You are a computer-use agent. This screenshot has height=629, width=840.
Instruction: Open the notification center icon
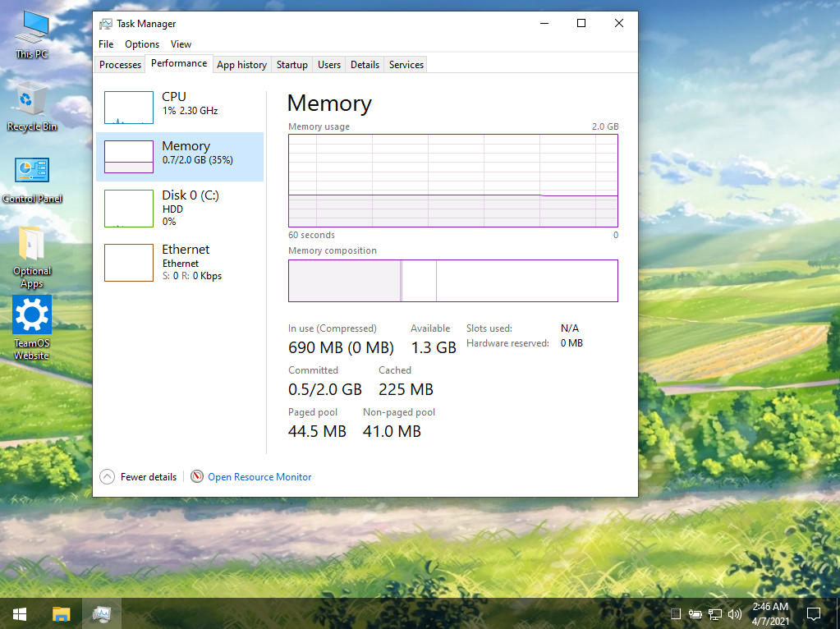coord(814,614)
